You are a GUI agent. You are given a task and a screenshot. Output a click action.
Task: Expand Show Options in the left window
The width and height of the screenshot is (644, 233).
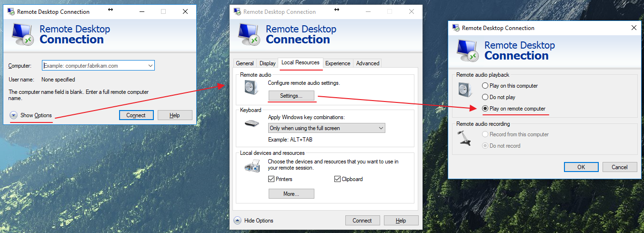tap(31, 115)
